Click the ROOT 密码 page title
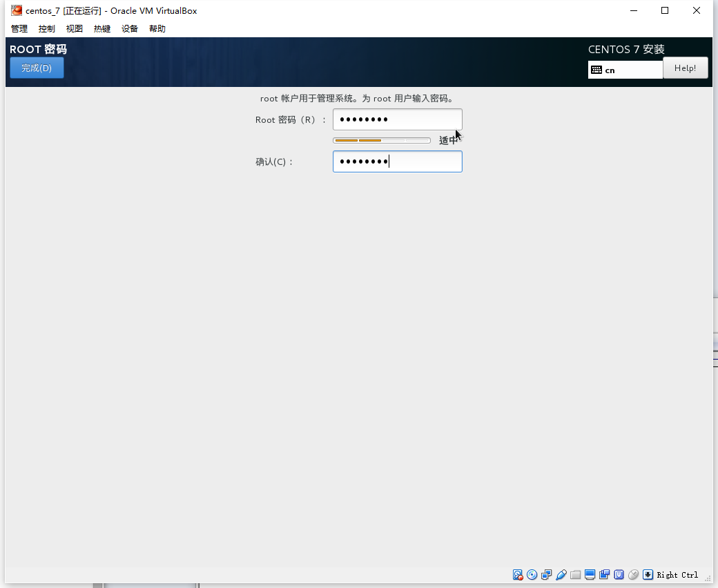 tap(39, 50)
